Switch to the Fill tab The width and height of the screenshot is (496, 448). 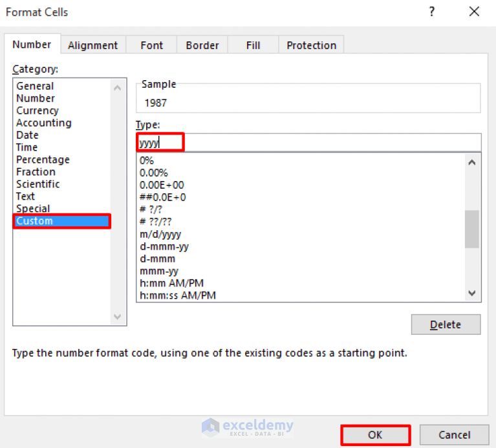pyautogui.click(x=253, y=45)
